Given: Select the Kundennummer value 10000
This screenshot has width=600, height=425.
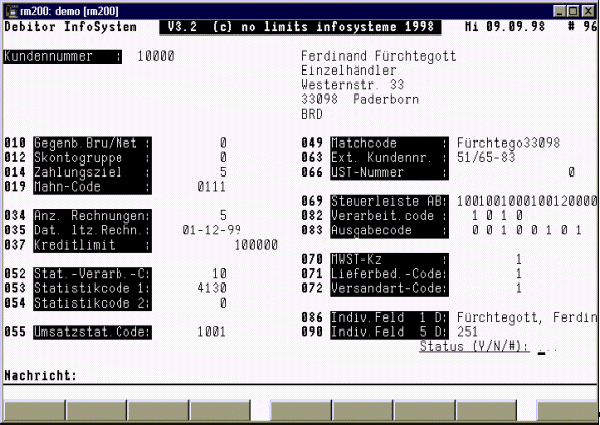Looking at the screenshot, I should tap(155, 57).
